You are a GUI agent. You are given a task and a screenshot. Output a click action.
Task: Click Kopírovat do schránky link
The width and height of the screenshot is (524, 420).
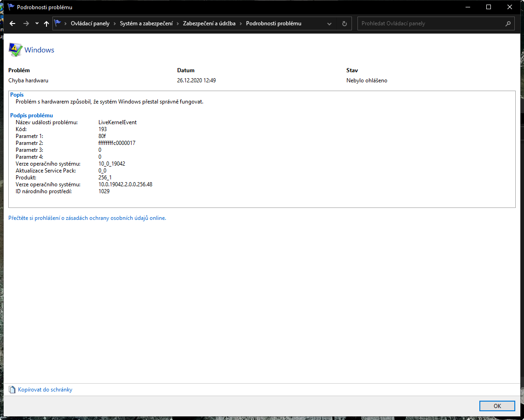(45, 390)
